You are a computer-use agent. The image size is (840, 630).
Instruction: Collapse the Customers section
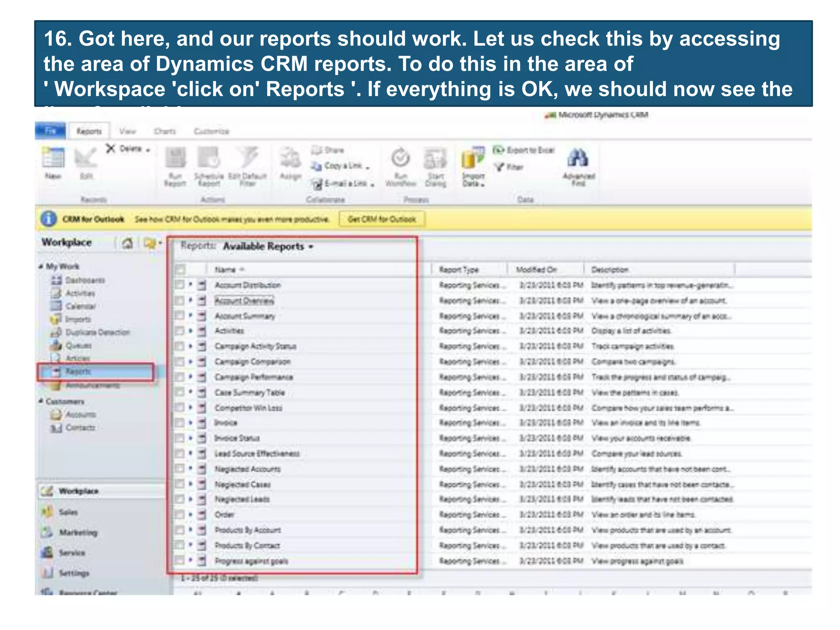click(41, 401)
